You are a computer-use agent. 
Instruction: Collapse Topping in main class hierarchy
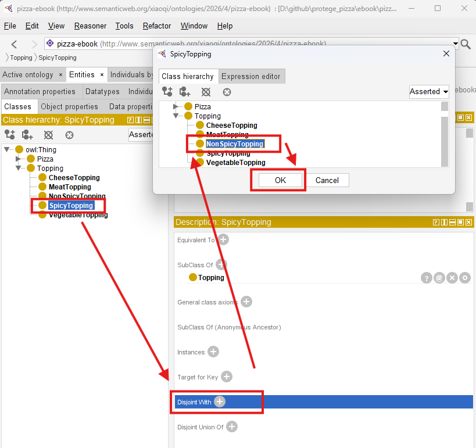(x=18, y=168)
